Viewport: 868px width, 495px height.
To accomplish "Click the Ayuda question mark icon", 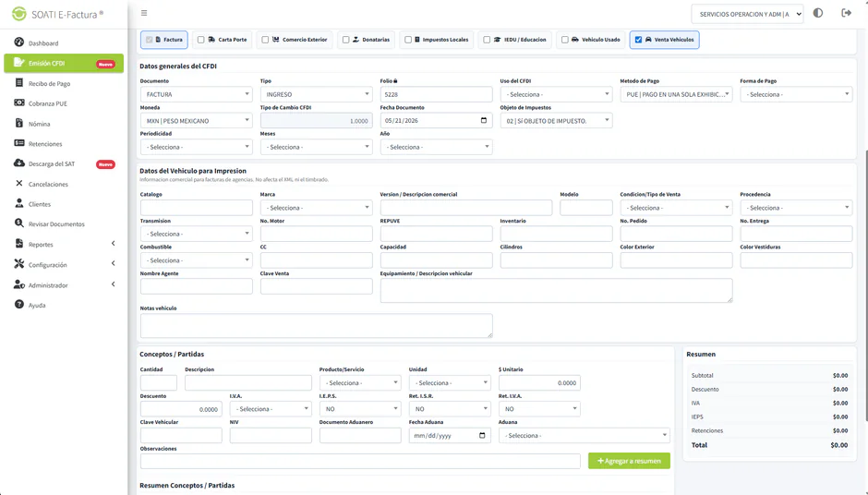I will [x=19, y=305].
